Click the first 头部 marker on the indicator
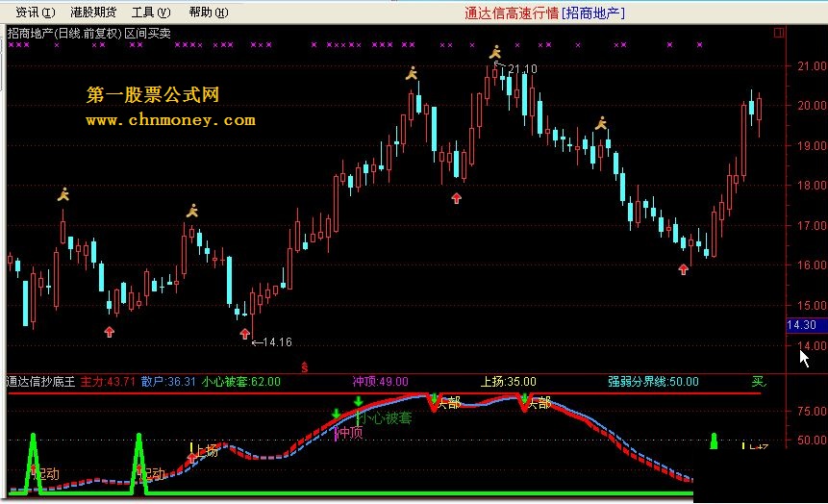This screenshot has width=828, height=504. coord(448,403)
